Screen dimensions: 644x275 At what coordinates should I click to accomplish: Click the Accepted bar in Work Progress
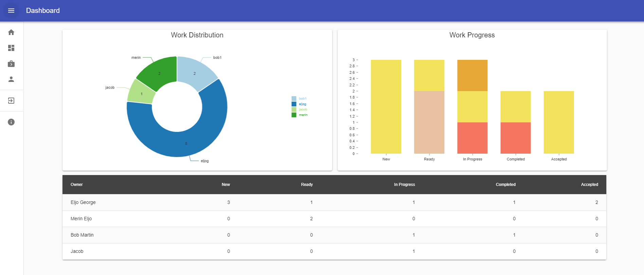point(559,122)
